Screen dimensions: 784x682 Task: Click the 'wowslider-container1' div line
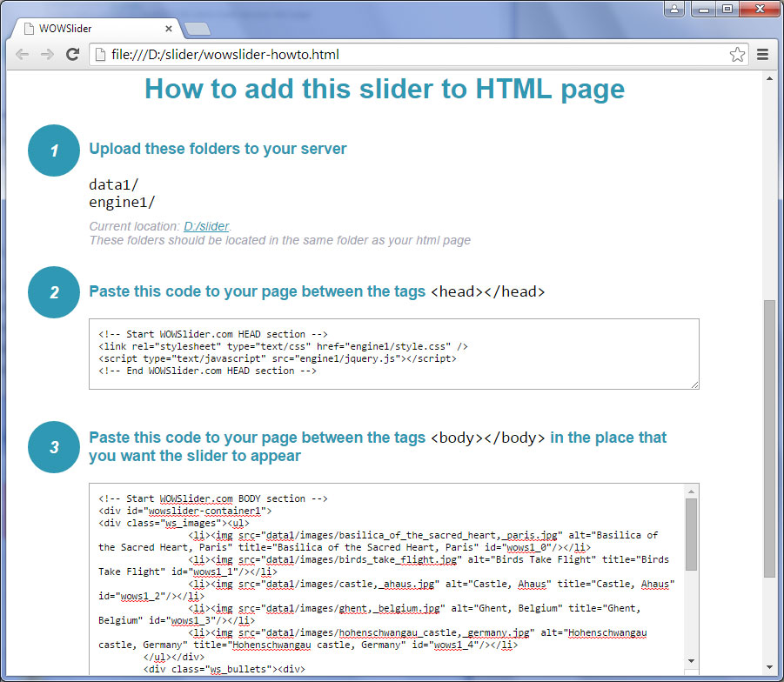tap(185, 511)
